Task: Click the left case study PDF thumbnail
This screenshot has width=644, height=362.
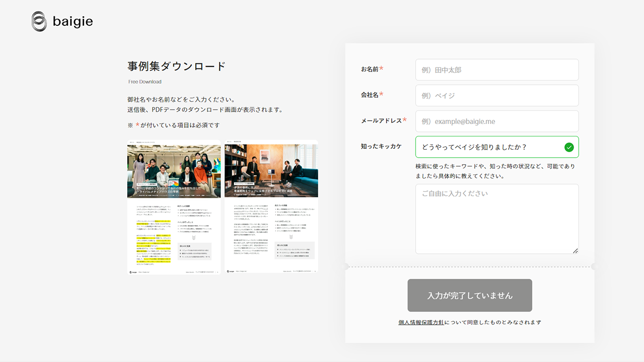Action: tap(174, 206)
